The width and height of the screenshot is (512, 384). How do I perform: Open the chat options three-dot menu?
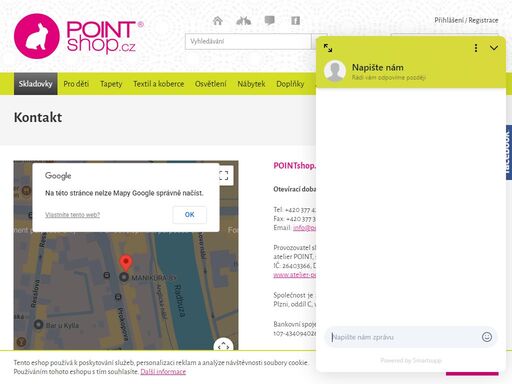click(x=476, y=48)
